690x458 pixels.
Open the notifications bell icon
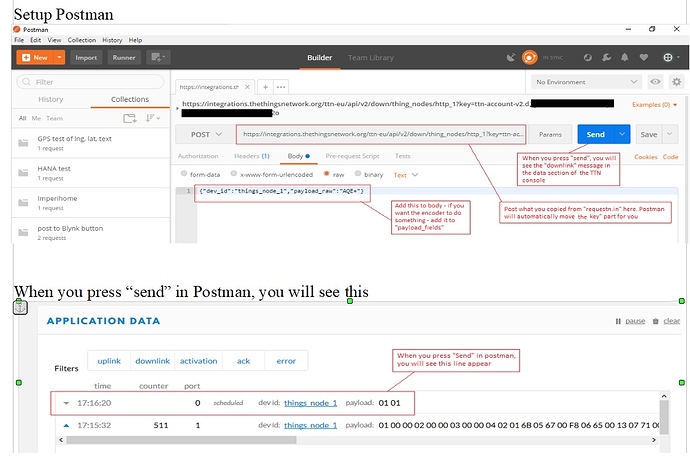coord(624,57)
